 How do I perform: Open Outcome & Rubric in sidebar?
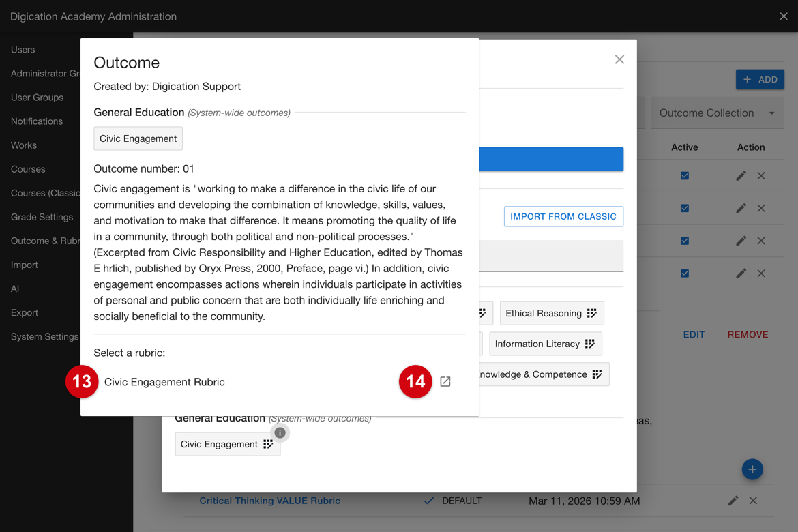(45, 241)
